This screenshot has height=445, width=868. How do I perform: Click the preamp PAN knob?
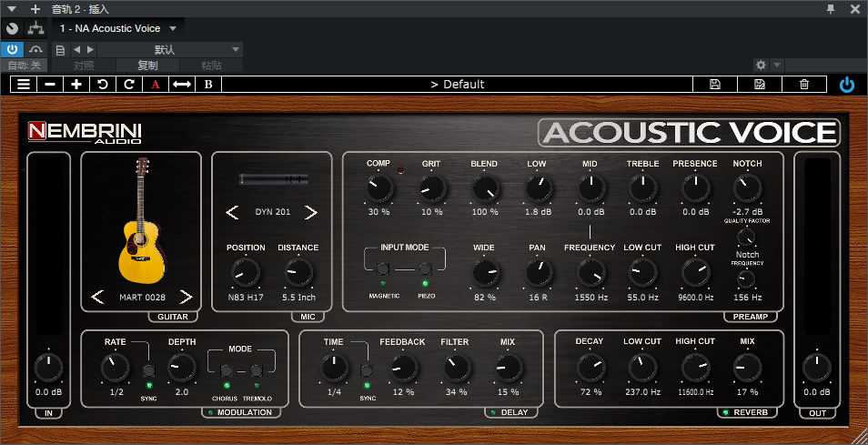tap(538, 273)
